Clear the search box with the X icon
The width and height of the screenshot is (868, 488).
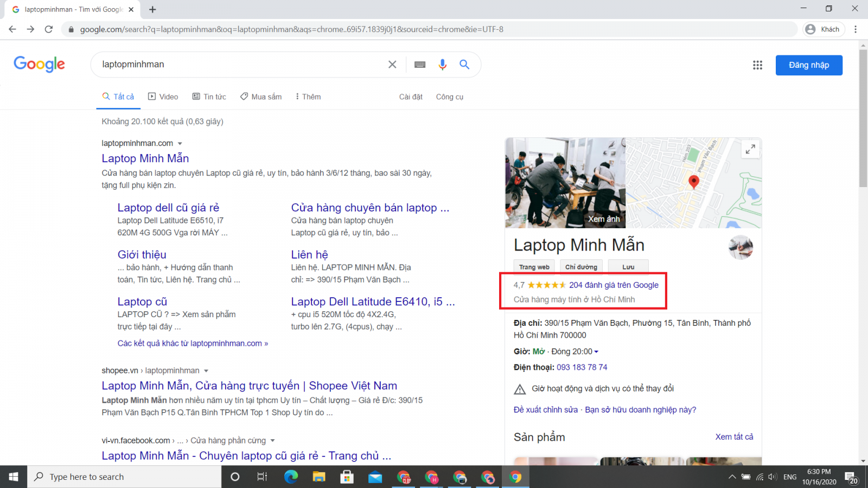pyautogui.click(x=392, y=65)
